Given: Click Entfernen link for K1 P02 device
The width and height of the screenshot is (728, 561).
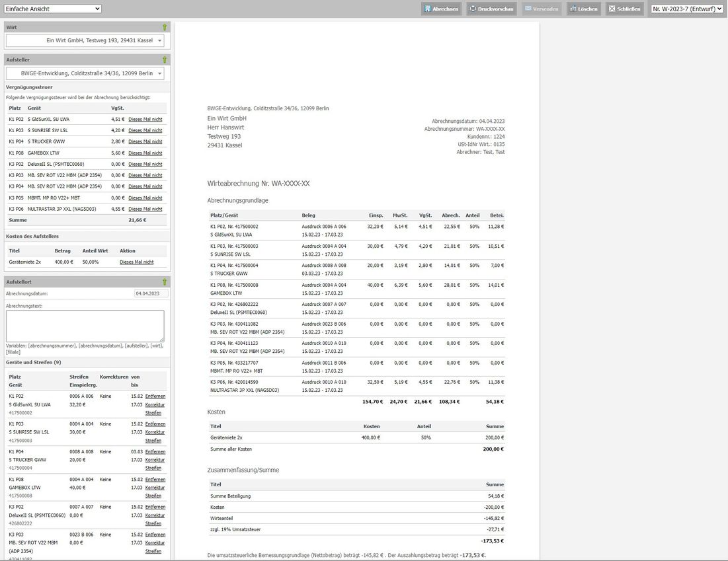Looking at the screenshot, I should coord(155,396).
